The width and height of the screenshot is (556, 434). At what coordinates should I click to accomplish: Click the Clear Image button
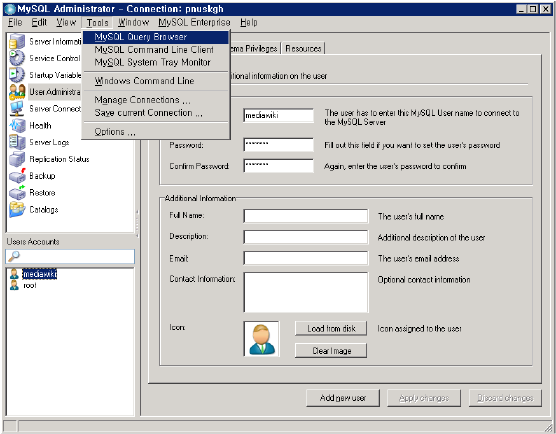[331, 351]
